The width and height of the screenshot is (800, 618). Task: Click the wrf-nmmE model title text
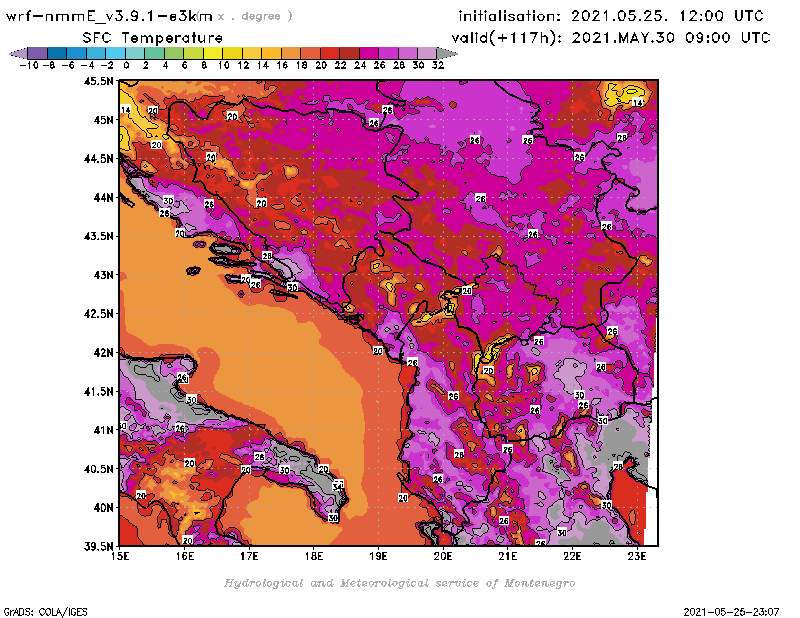(108, 16)
